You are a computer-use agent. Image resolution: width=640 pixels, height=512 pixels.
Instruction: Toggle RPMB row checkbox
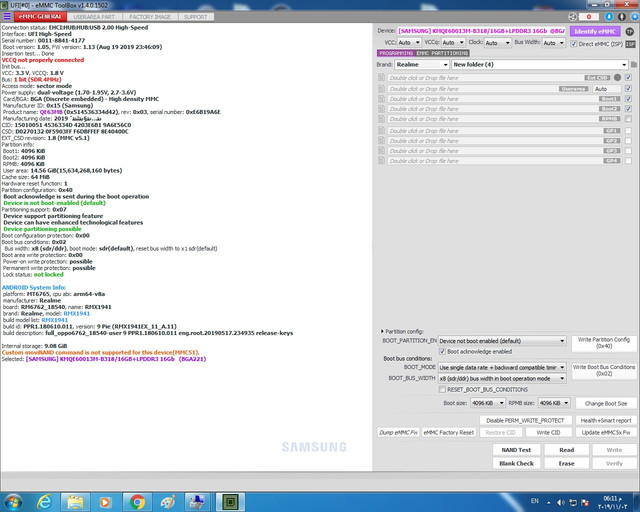(x=629, y=119)
